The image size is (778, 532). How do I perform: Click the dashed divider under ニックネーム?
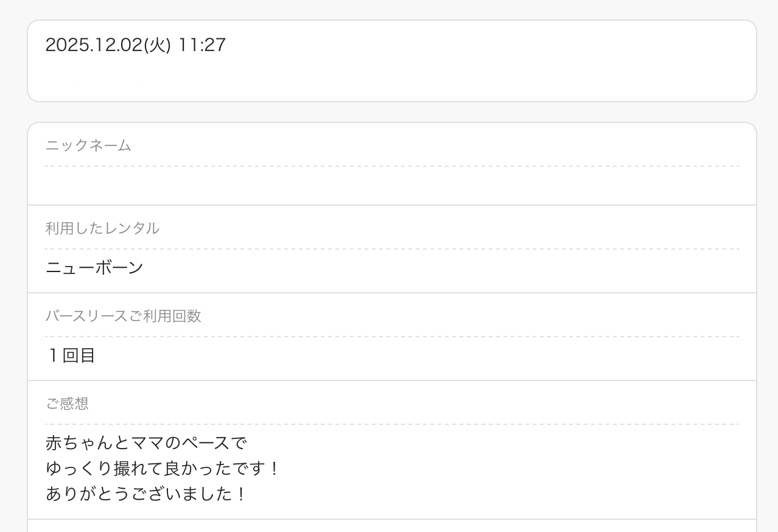[x=392, y=166]
